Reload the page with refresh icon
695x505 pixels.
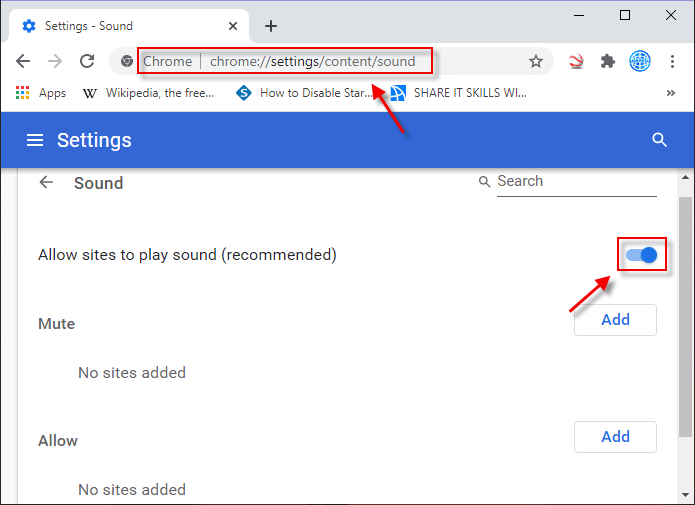click(87, 61)
